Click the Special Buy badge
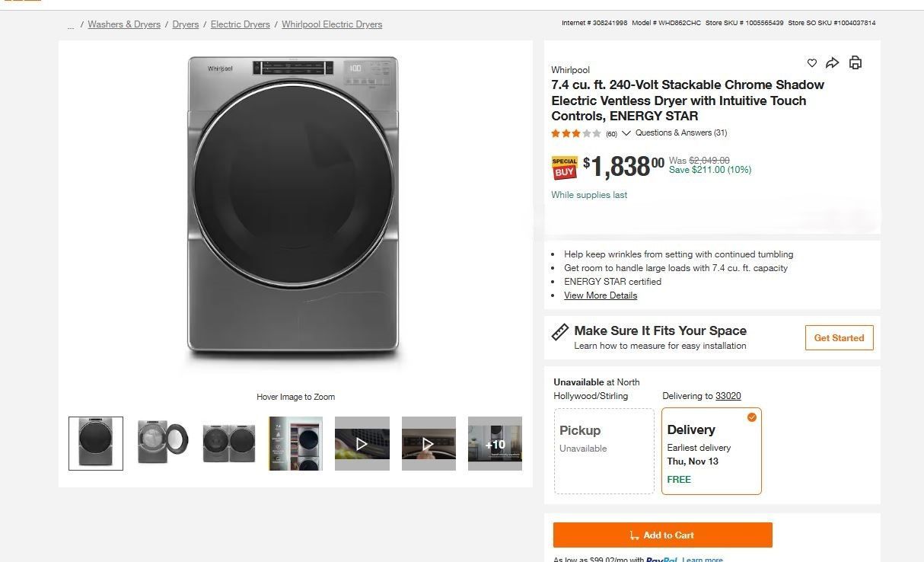Viewport: 924px width, 562px height. (x=563, y=167)
